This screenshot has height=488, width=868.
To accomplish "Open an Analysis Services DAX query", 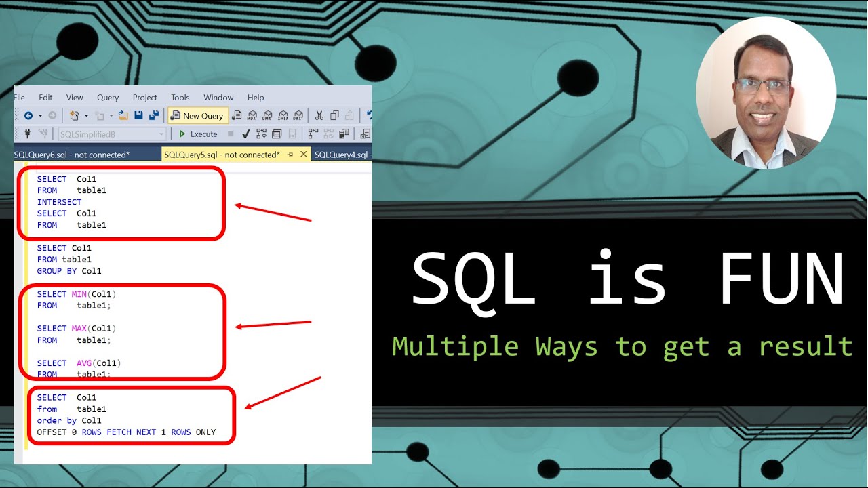I will click(298, 116).
